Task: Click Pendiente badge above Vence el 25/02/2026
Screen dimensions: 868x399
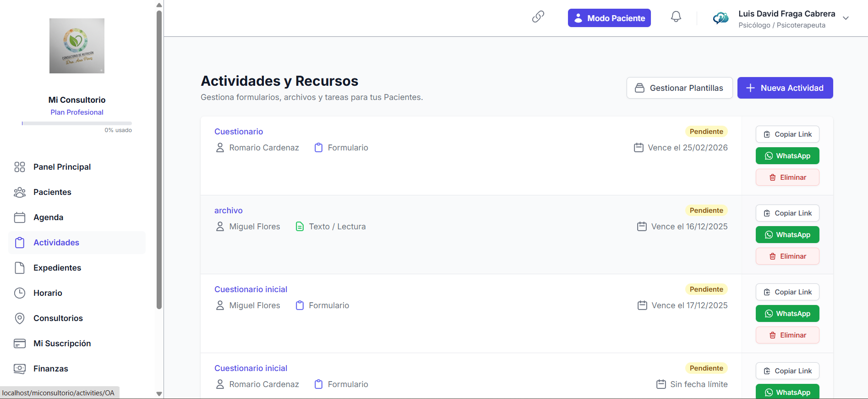Action: (706, 132)
